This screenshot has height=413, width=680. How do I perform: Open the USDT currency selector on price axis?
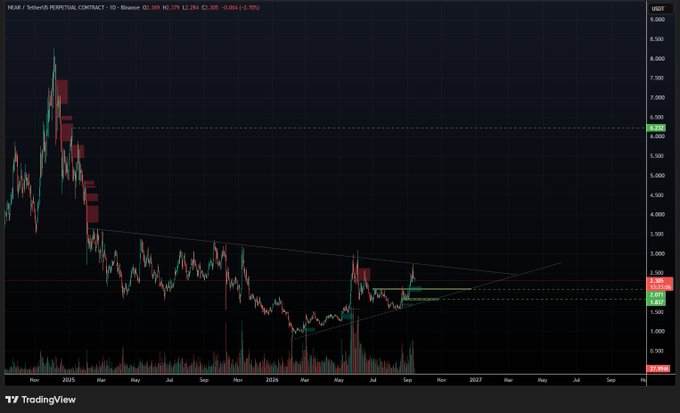(658, 9)
